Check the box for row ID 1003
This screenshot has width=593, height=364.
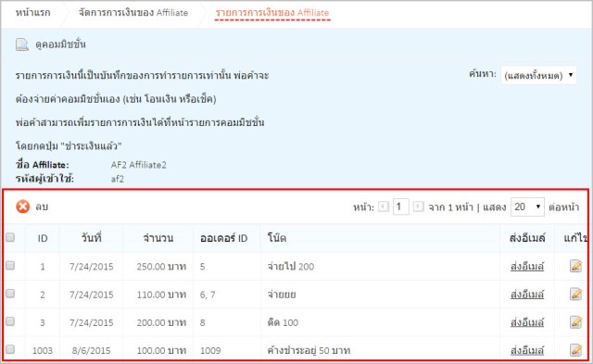(x=10, y=349)
